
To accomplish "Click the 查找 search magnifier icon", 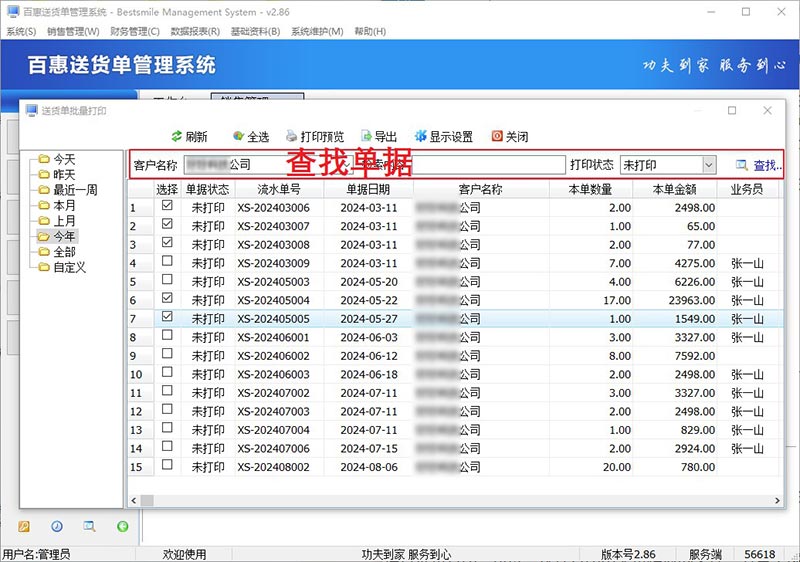I will (741, 165).
